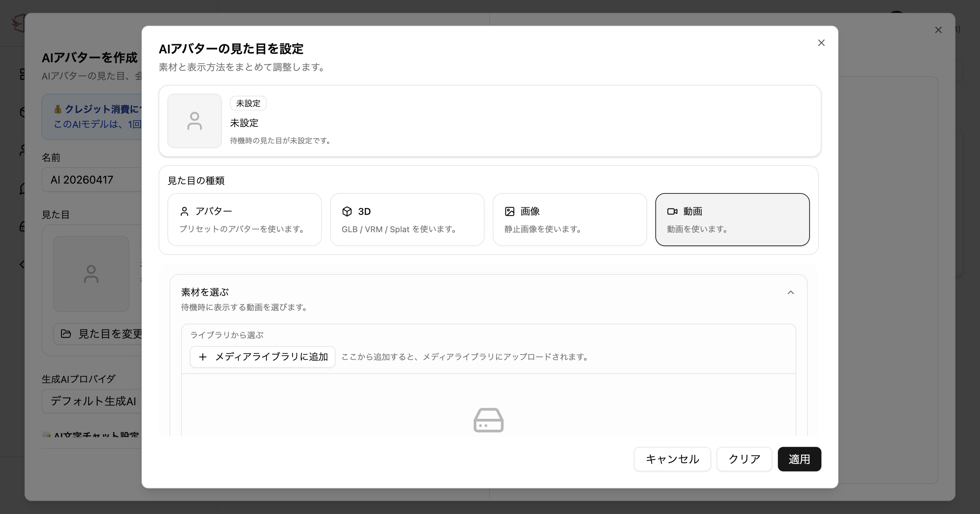The height and width of the screenshot is (514, 980).
Task: Click the ライブラリから選ぶ label
Action: (227, 335)
